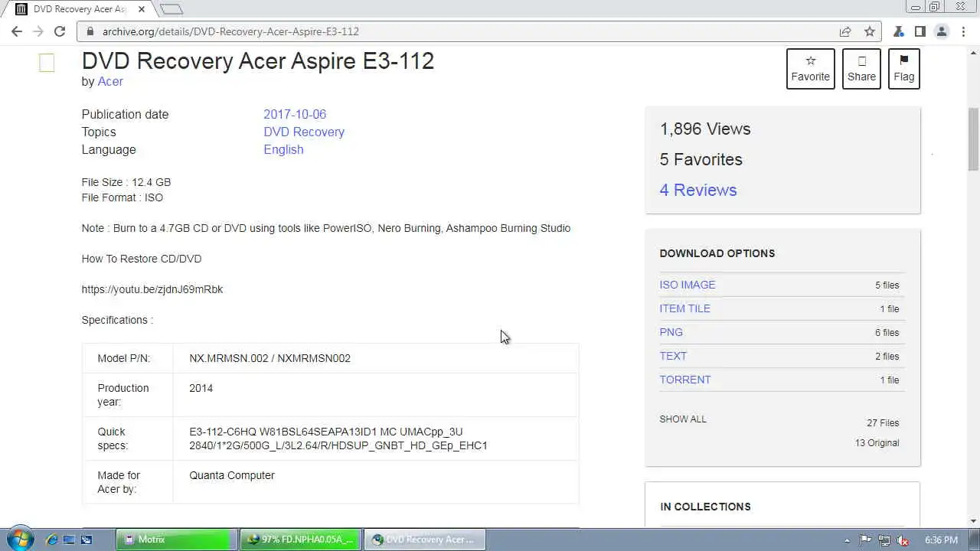Click the Flag button
The height and width of the screenshot is (551, 980).
pyautogui.click(x=904, y=69)
